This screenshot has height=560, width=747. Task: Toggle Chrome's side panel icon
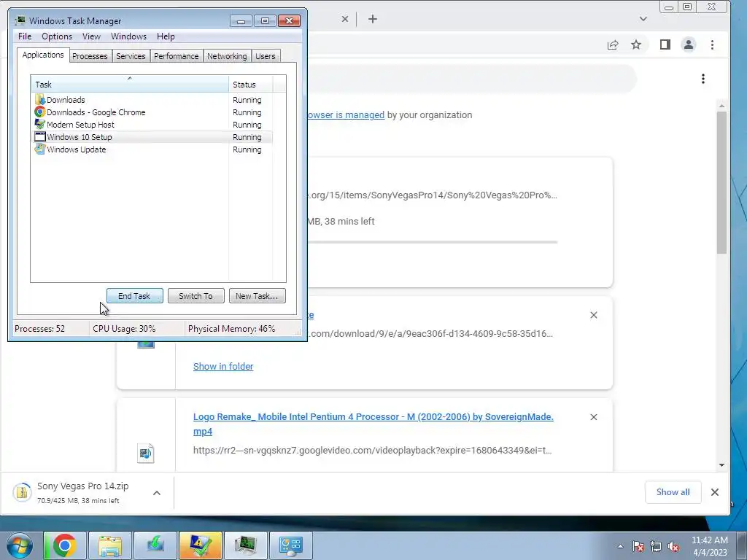click(665, 44)
